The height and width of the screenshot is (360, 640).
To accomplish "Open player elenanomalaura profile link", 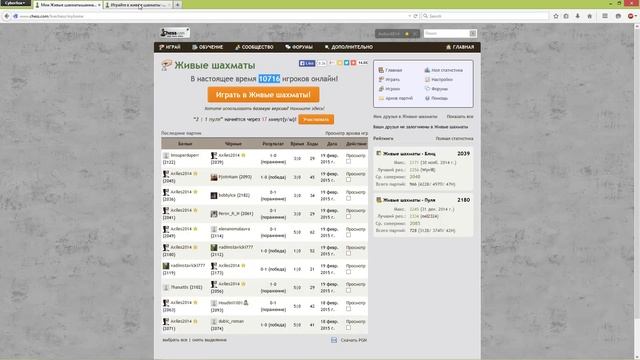I will click(234, 229).
